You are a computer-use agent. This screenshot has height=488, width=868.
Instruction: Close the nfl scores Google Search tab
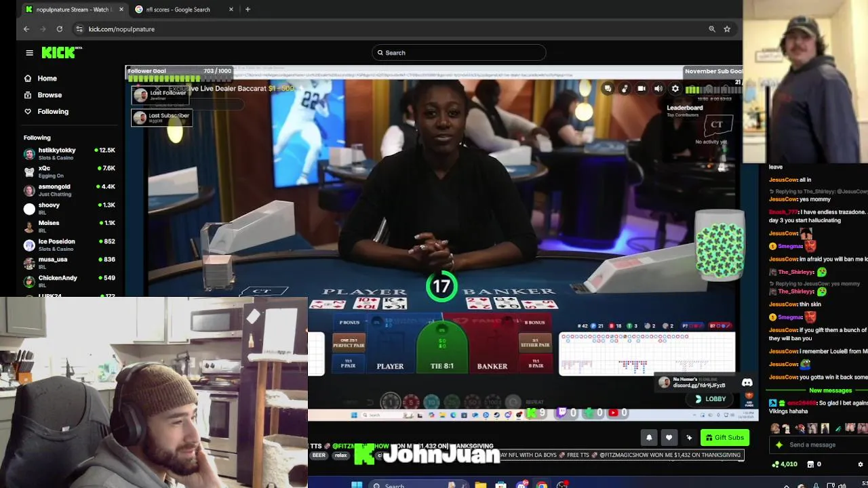coord(231,9)
